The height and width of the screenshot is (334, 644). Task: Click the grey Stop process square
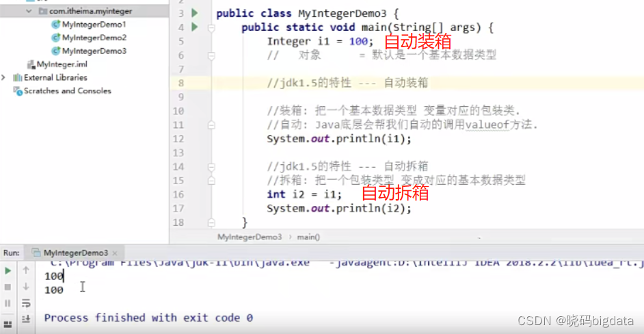click(8, 287)
